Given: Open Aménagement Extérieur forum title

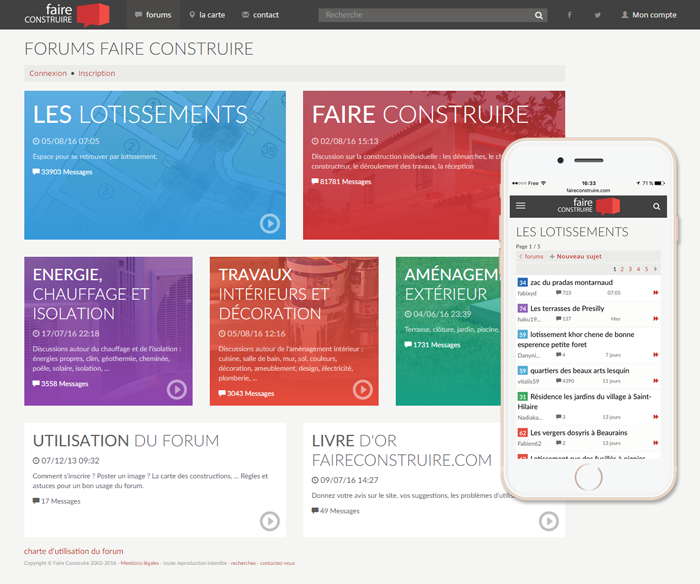Looking at the screenshot, I should [x=451, y=284].
